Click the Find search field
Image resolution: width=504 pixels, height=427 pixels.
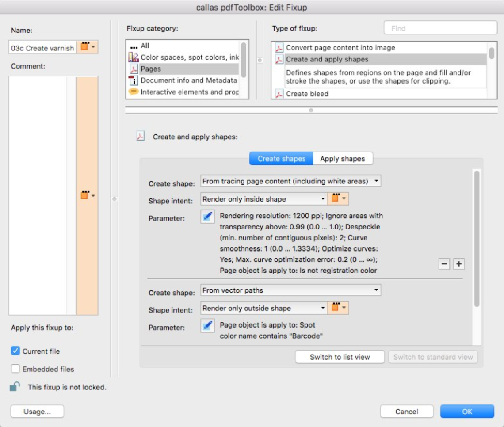(440, 28)
